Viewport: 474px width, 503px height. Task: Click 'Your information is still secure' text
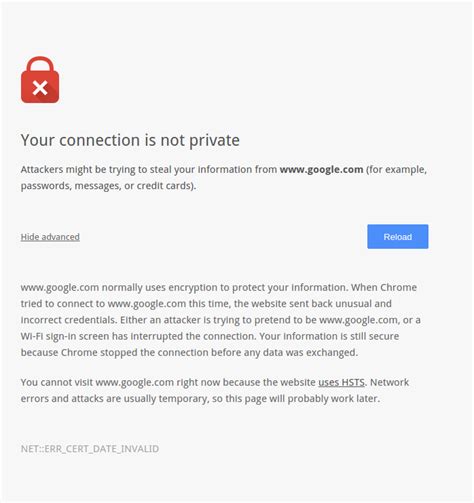click(x=329, y=336)
